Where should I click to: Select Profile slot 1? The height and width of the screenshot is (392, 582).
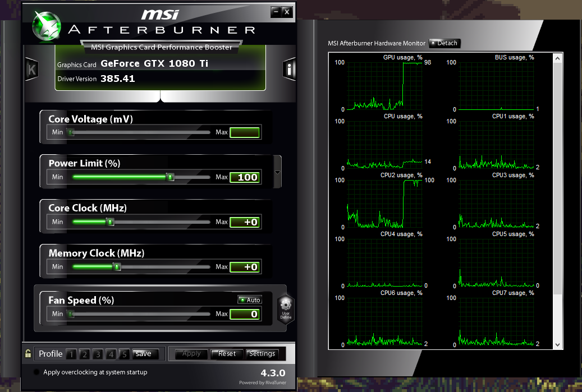(72, 354)
